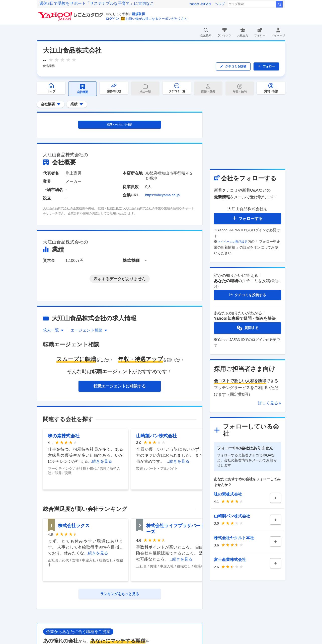The height and width of the screenshot is (644, 322).
Task: Open 味の素株式会社 card in related companies
Action: tap(64, 436)
